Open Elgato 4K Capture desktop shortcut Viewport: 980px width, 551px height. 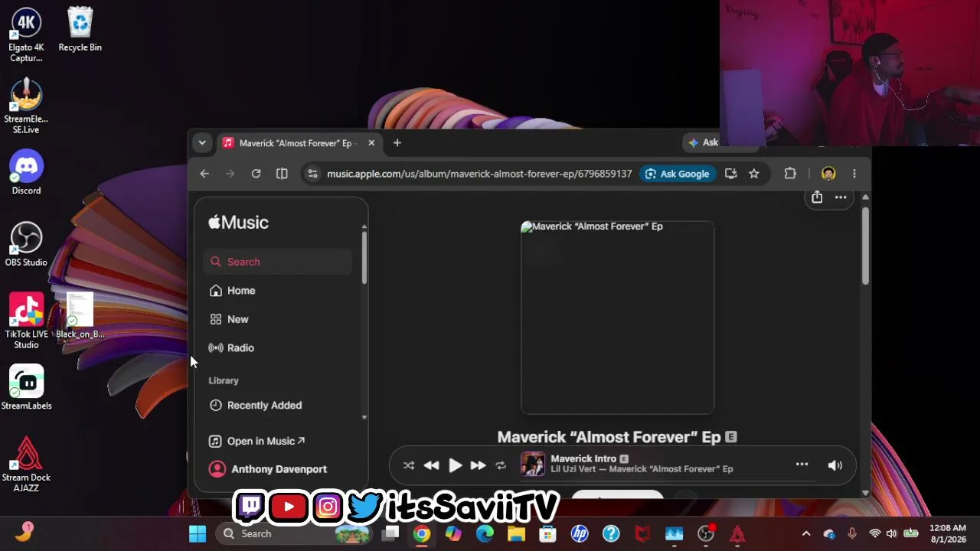[x=26, y=35]
